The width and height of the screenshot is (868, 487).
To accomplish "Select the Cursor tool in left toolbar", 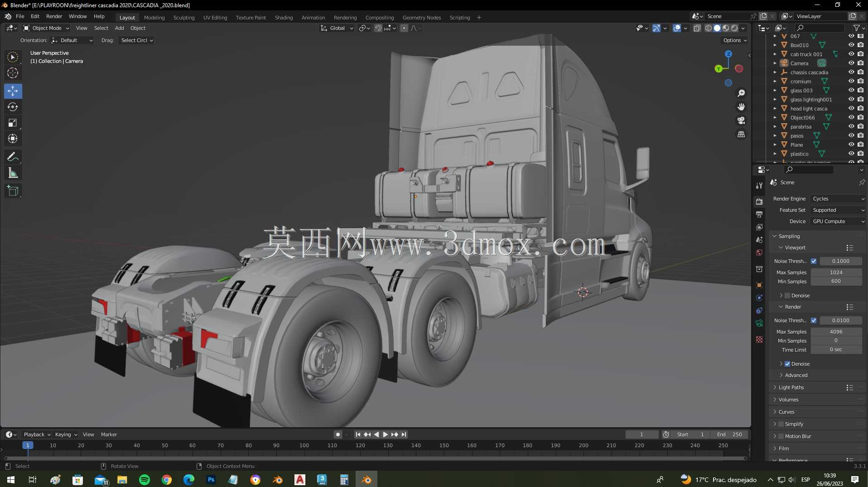I will (13, 73).
